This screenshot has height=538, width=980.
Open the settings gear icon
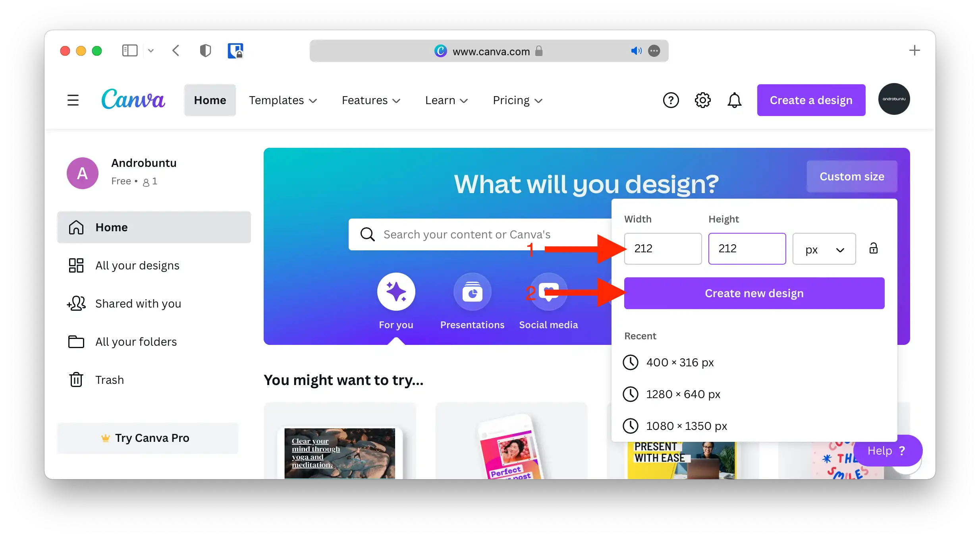tap(702, 100)
